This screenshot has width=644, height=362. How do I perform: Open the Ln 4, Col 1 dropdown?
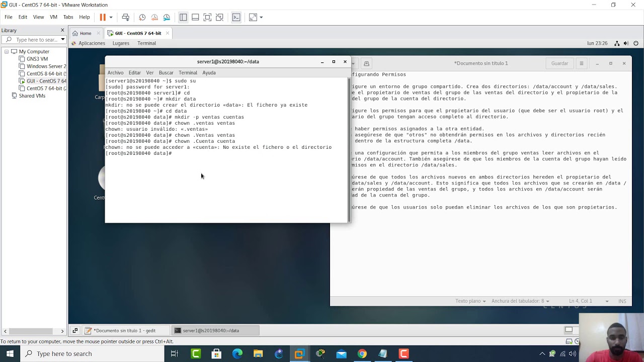tap(589, 301)
